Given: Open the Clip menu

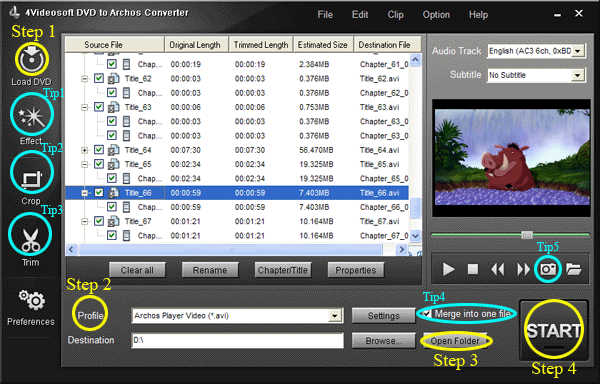Looking at the screenshot, I should click(395, 15).
